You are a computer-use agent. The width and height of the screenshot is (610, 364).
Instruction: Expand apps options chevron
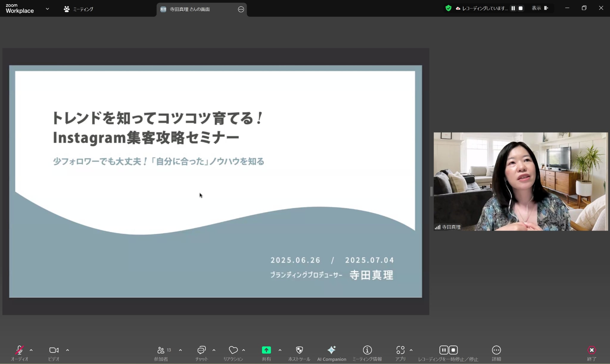[x=411, y=350]
